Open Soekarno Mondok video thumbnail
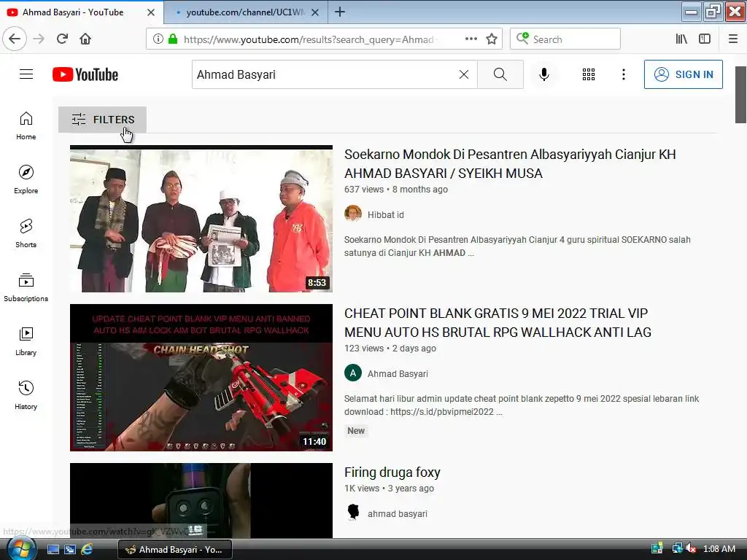 (201, 219)
